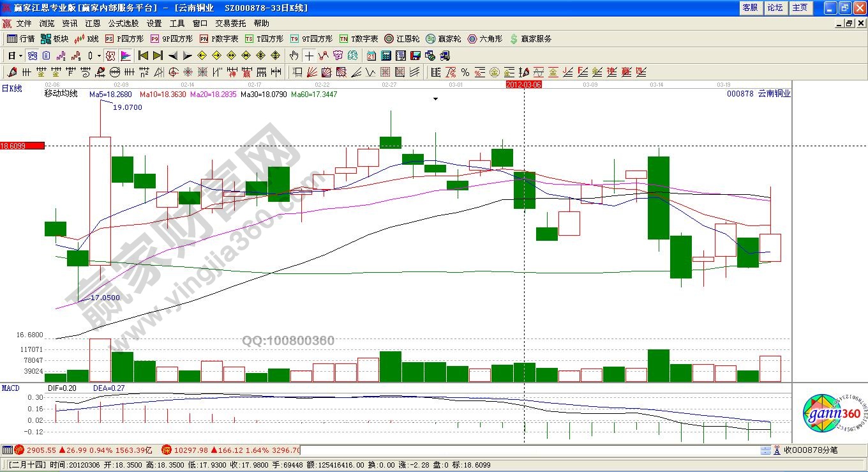This screenshot has width=868, height=472.
Task: Click the 客服 customer service button
Action: pyautogui.click(x=750, y=8)
